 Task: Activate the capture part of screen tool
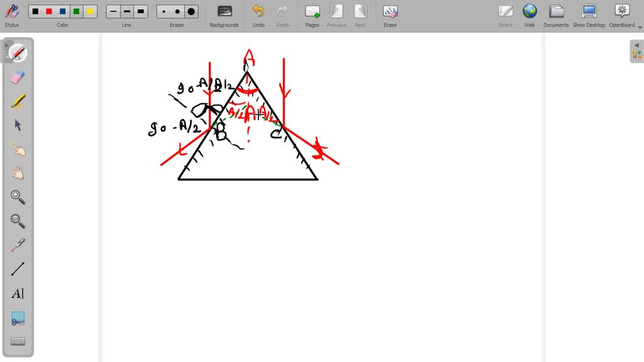pyautogui.click(x=17, y=317)
